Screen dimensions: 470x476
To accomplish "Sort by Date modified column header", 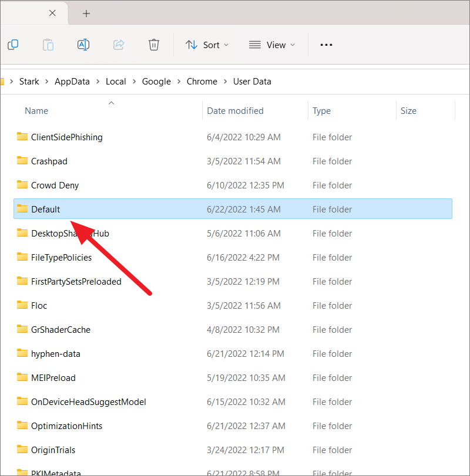I will [x=235, y=111].
